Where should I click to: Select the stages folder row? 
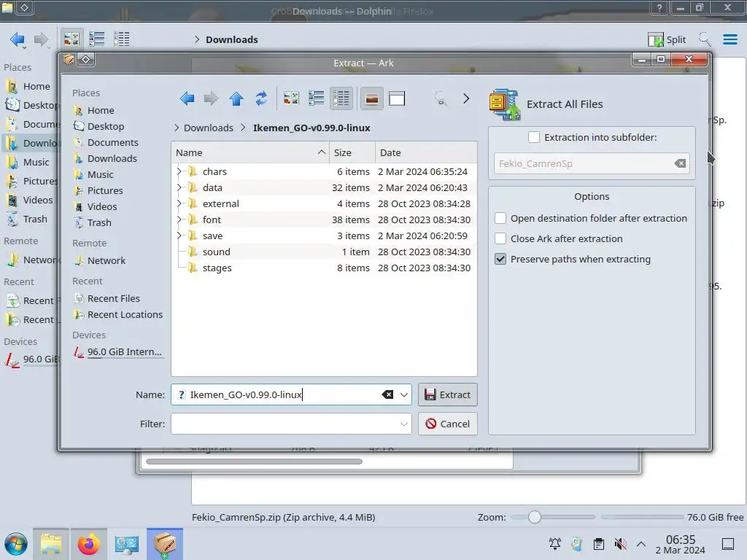324,268
